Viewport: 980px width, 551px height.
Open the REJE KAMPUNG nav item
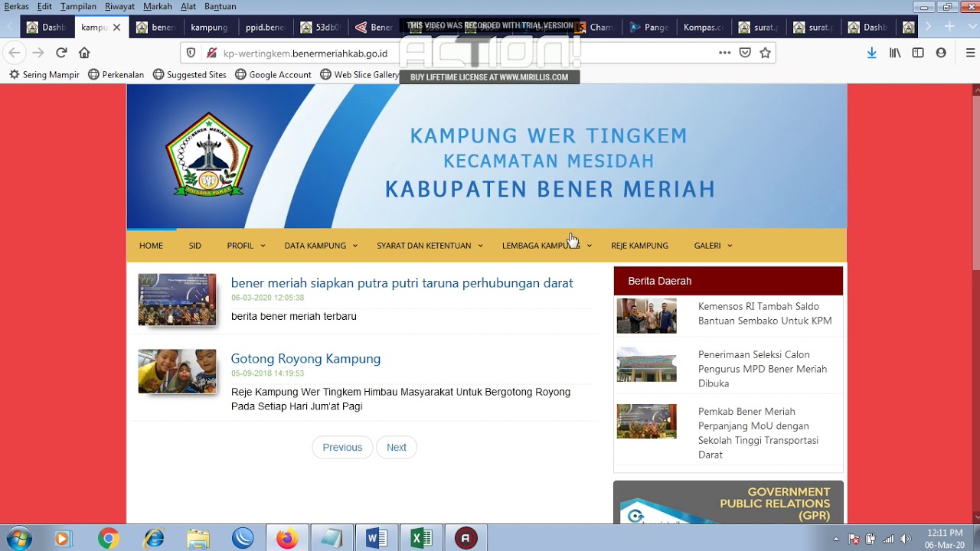[x=639, y=246]
